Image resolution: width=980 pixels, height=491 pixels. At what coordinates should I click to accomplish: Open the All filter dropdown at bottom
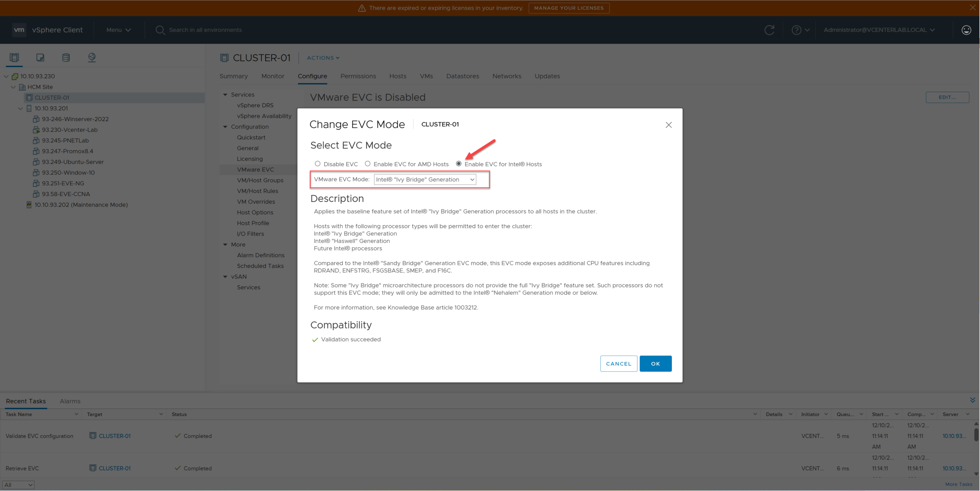click(x=18, y=484)
